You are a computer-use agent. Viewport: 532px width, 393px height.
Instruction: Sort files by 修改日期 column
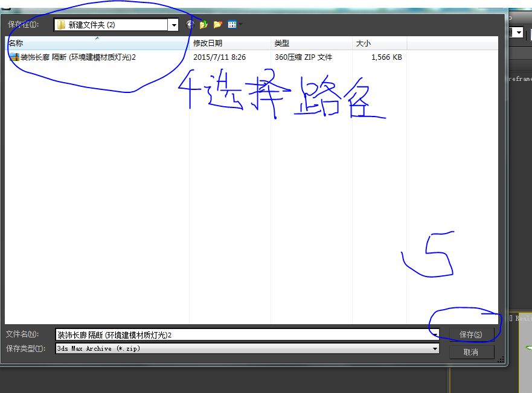click(x=230, y=43)
